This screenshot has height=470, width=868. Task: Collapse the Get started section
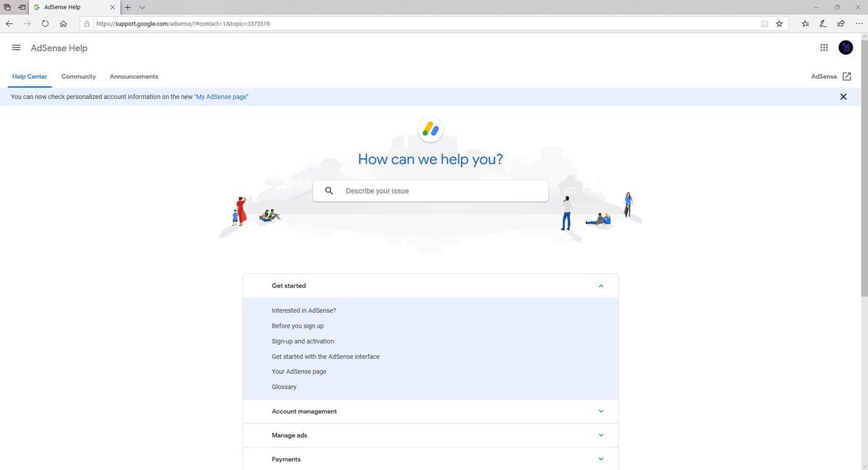pyautogui.click(x=601, y=286)
